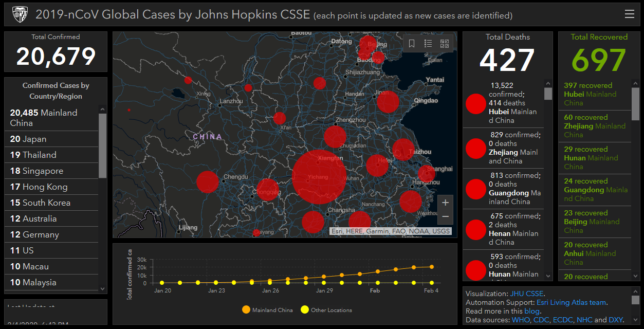
Task: Click the Total Deaths count 427
Action: click(x=507, y=60)
